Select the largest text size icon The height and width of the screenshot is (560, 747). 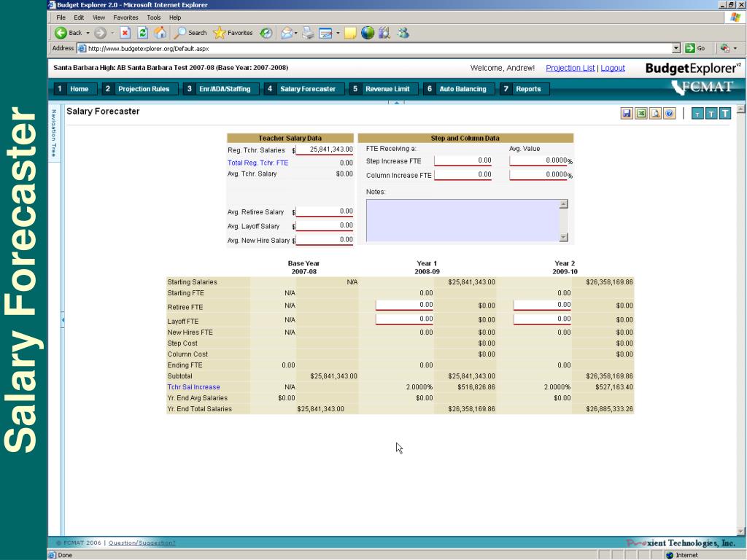tap(724, 112)
